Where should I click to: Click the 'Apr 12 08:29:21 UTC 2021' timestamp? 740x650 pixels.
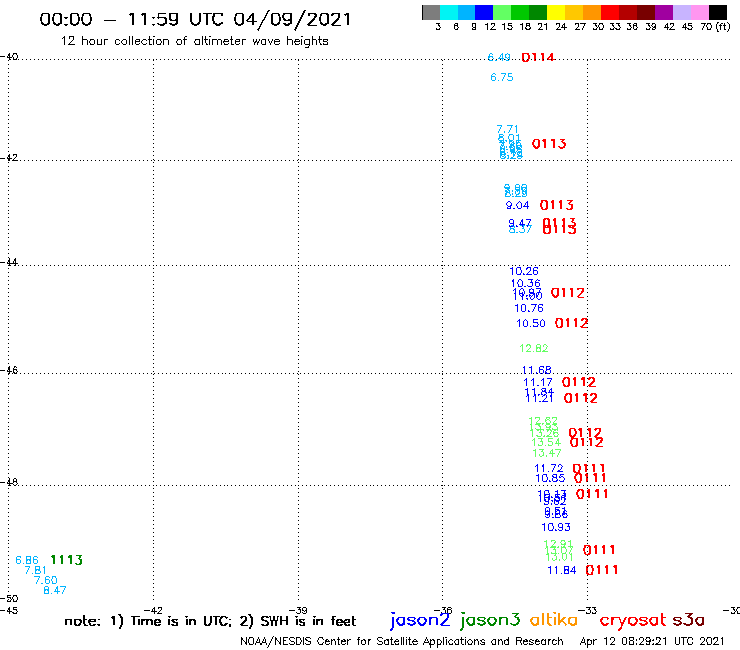(652, 641)
